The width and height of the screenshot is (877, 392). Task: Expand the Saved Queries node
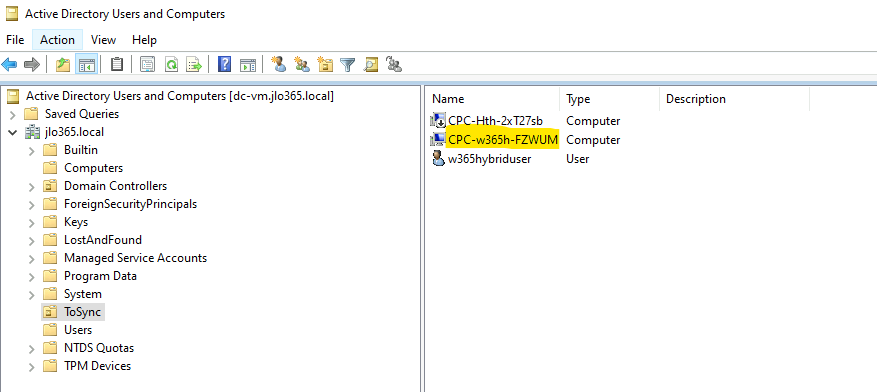pyautogui.click(x=13, y=115)
